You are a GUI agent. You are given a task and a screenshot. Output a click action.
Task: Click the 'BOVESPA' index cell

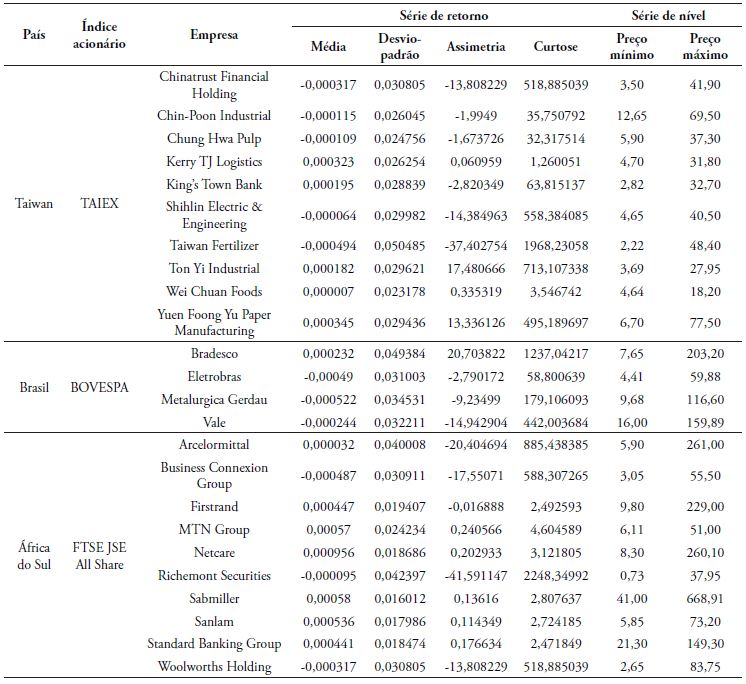(99, 388)
